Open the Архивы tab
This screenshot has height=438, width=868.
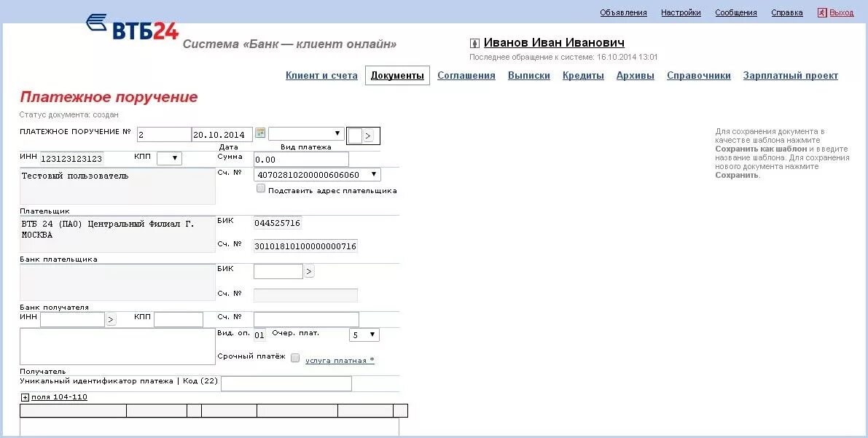click(635, 75)
